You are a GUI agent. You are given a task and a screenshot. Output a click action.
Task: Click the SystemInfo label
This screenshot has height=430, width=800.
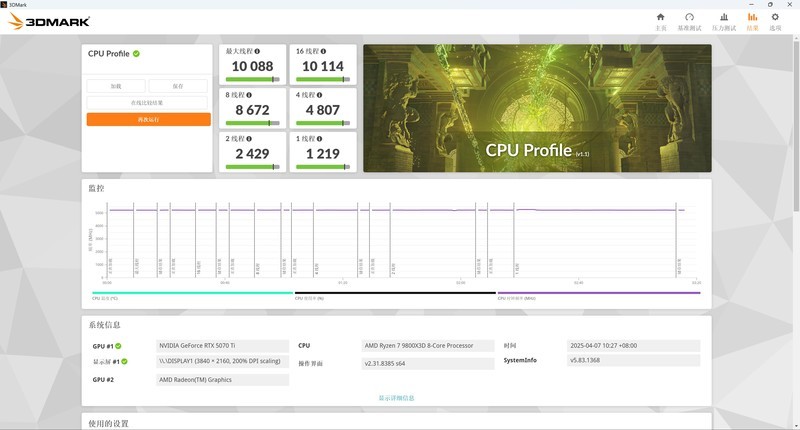[520, 360]
